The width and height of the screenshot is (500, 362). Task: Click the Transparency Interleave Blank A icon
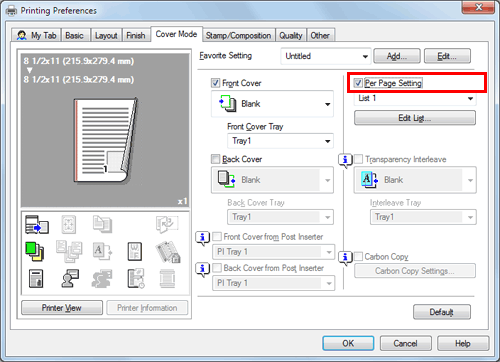(x=369, y=180)
